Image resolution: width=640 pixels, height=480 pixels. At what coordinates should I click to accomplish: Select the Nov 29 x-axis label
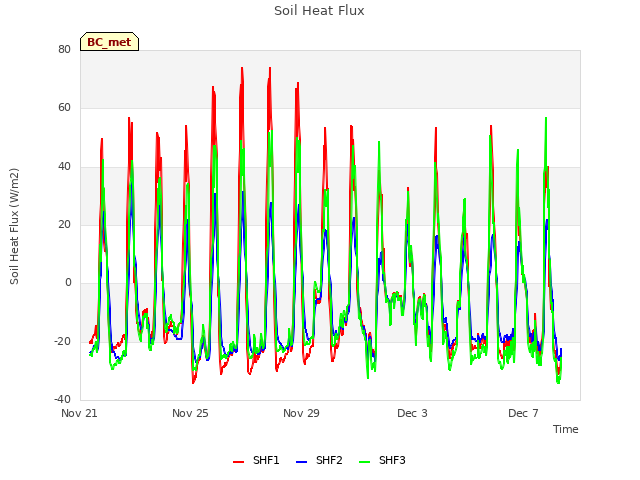pos(301,413)
